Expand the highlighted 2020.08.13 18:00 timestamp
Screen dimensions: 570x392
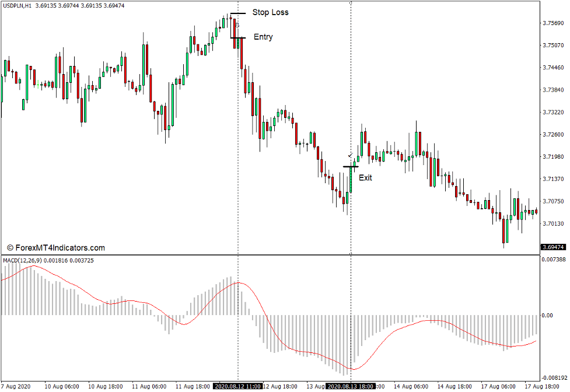tap(351, 386)
